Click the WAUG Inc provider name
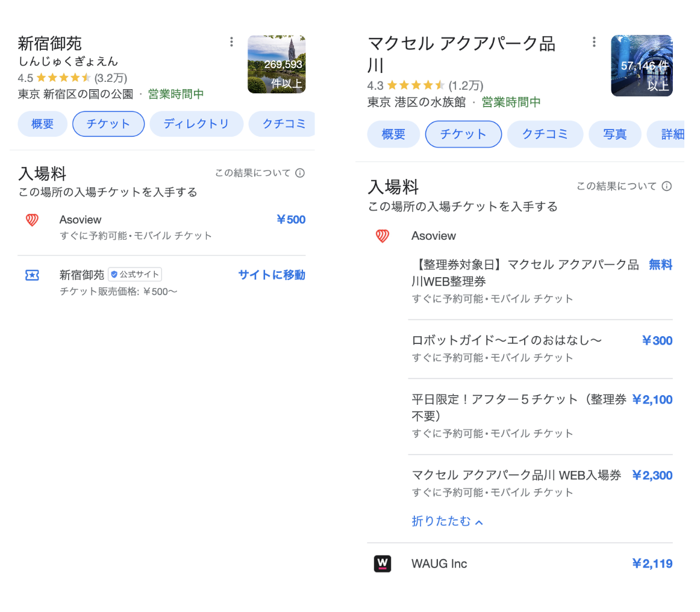Image resolution: width=700 pixels, height=612 pixels. pyautogui.click(x=439, y=564)
